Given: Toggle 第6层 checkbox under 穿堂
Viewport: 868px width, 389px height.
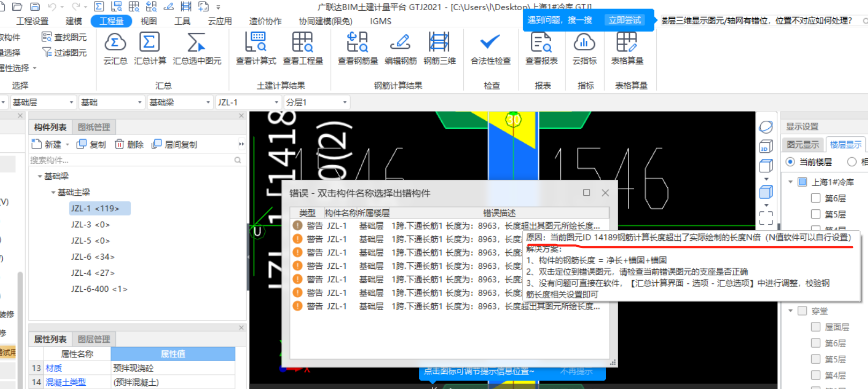Looking at the screenshot, I should click(816, 343).
